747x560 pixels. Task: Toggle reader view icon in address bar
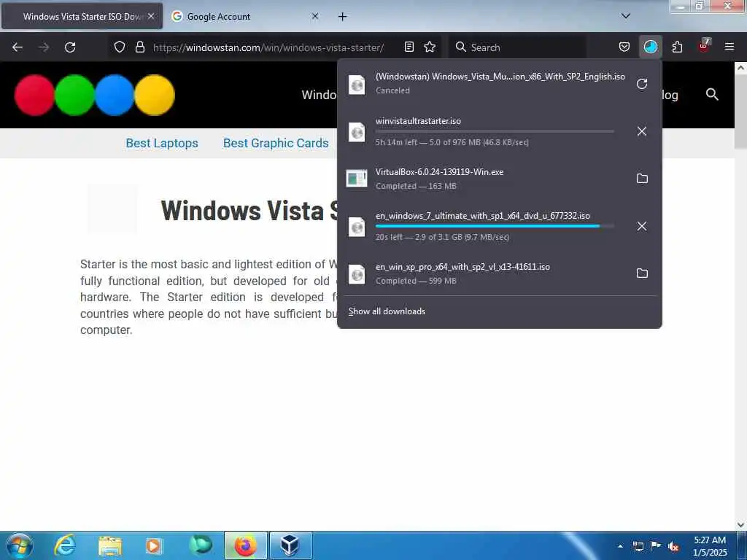[x=409, y=47]
